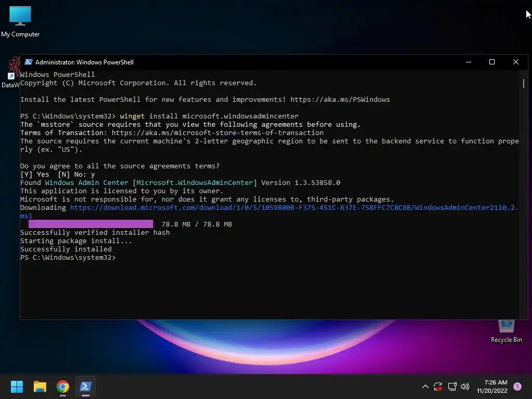Select the PowerShell taskbar button
This screenshot has width=532, height=399.
click(x=86, y=387)
